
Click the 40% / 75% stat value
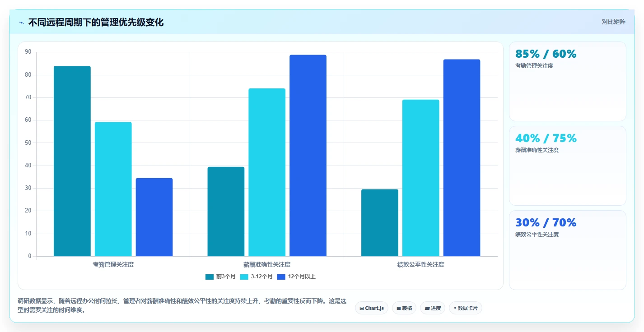point(546,138)
